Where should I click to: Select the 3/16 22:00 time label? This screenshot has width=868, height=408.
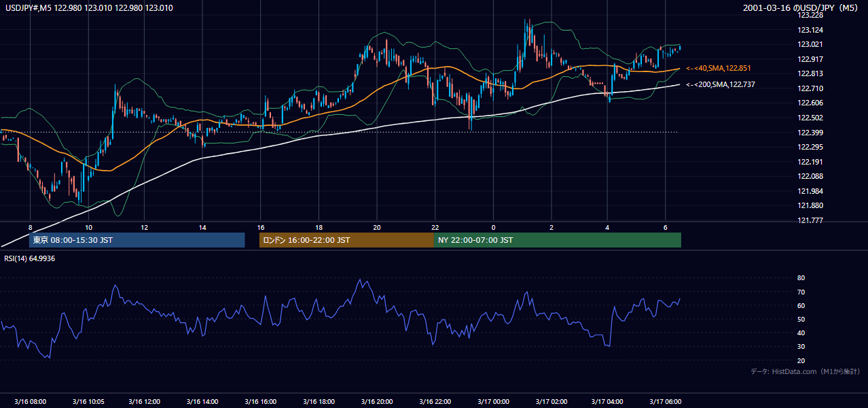435,402
